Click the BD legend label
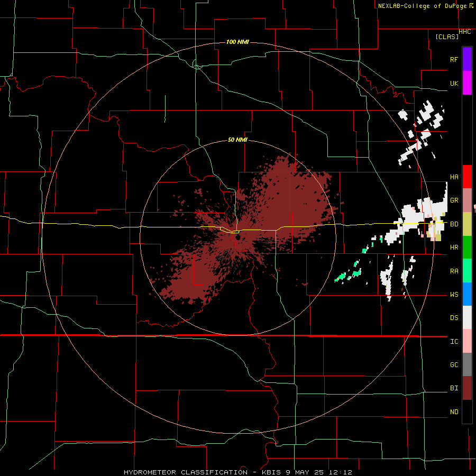 (x=454, y=224)
